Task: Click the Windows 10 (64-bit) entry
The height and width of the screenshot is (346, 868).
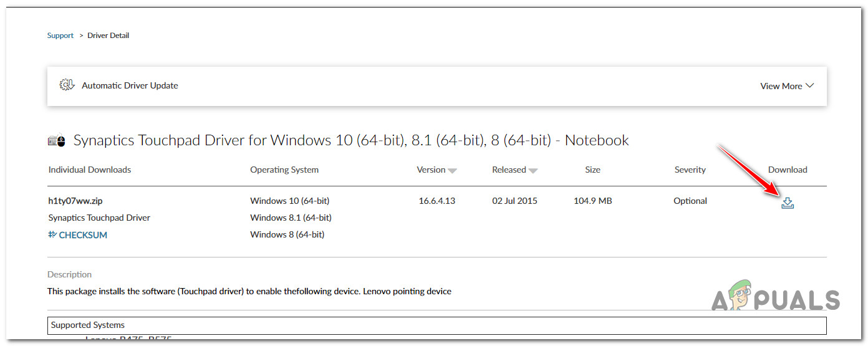Action: tap(290, 201)
